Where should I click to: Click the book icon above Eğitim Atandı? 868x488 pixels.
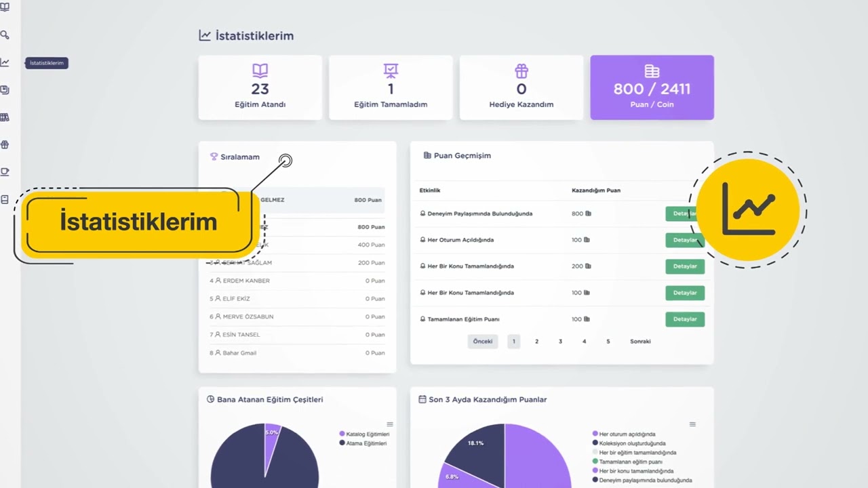(x=260, y=70)
